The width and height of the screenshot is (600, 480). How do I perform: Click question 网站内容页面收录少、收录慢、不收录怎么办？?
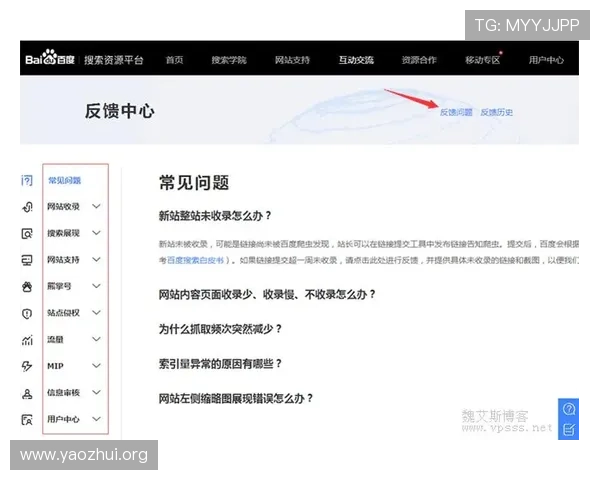coord(267,294)
